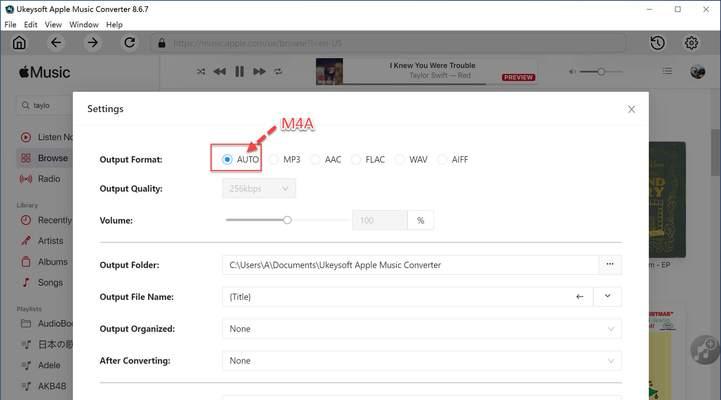The height and width of the screenshot is (400, 721).
Task: Open Listen Now in sidebar
Action: pos(46,137)
